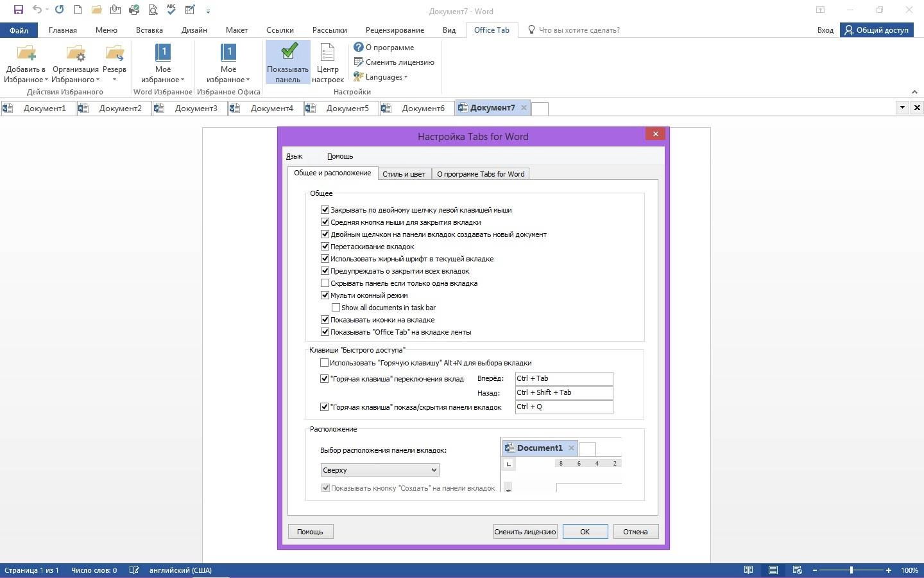This screenshot has width=924, height=578.
Task: Click the Read Mode view icon in status bar
Action: pyautogui.click(x=748, y=570)
